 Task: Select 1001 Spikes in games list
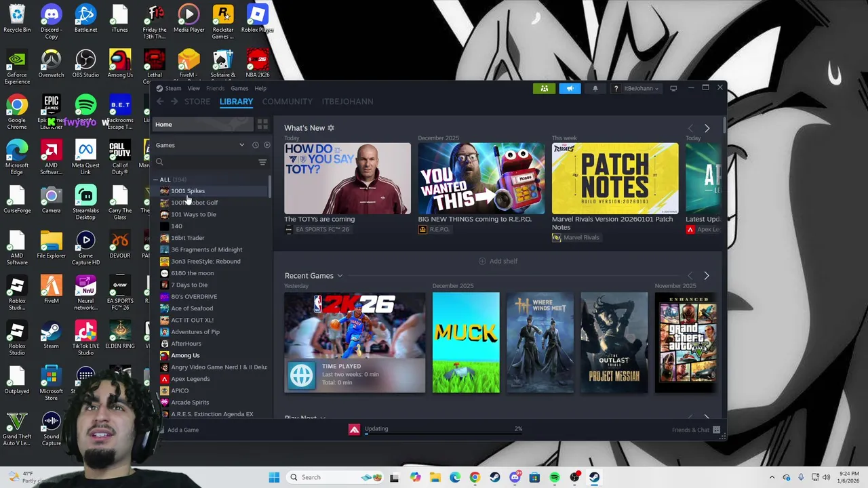coord(187,191)
